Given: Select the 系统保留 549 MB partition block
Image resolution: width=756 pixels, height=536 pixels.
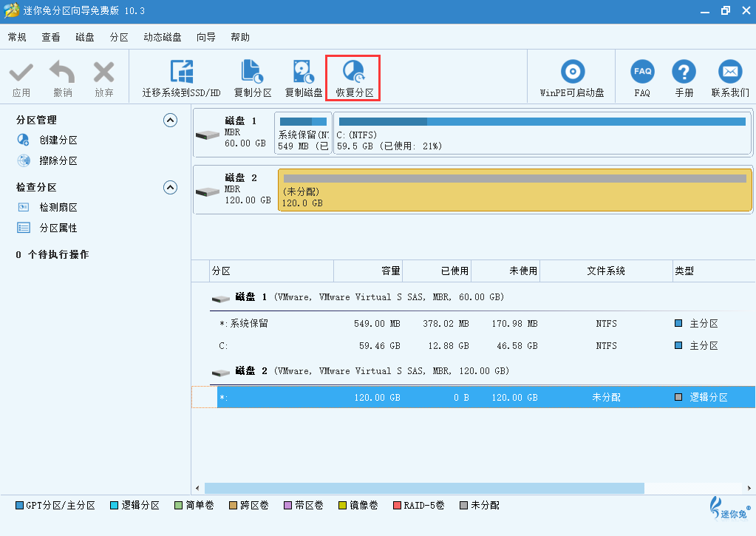Looking at the screenshot, I should click(303, 133).
